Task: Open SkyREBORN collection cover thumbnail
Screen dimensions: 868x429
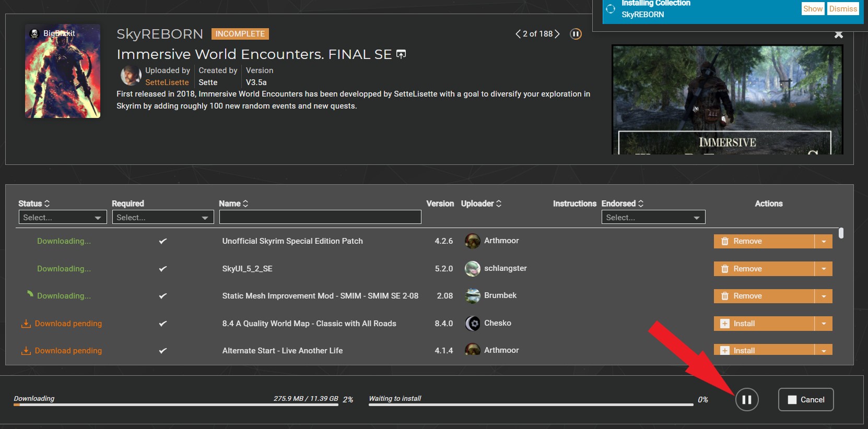Action: 63,71
